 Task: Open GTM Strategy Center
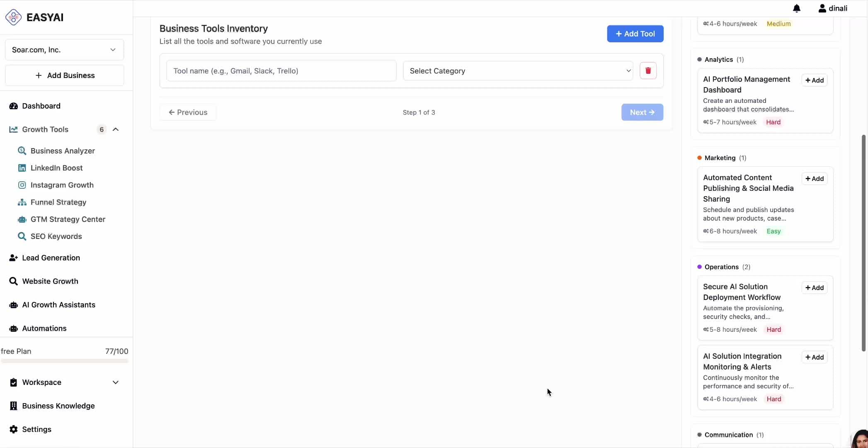[x=68, y=219]
